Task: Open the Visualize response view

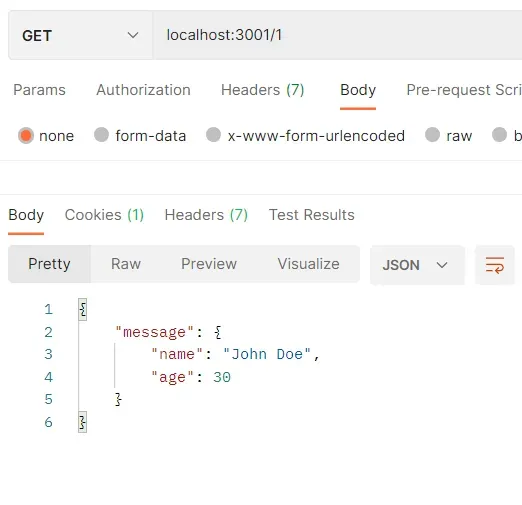Action: pos(309,264)
